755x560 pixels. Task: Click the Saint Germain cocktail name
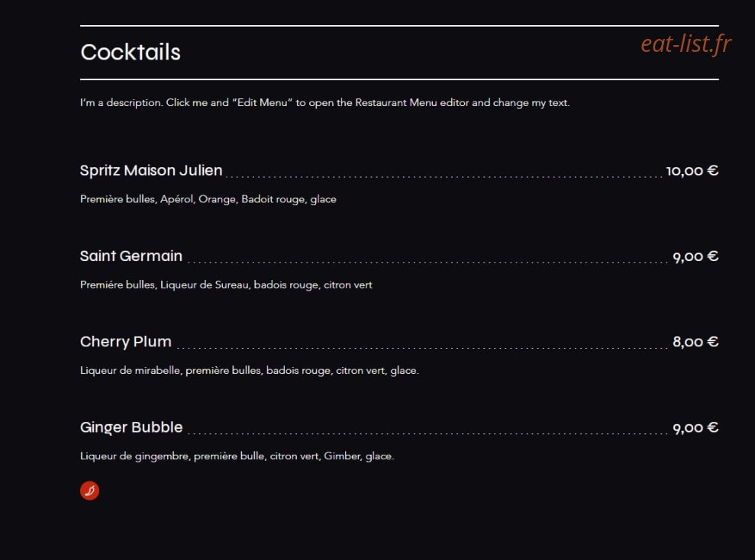coord(131,256)
